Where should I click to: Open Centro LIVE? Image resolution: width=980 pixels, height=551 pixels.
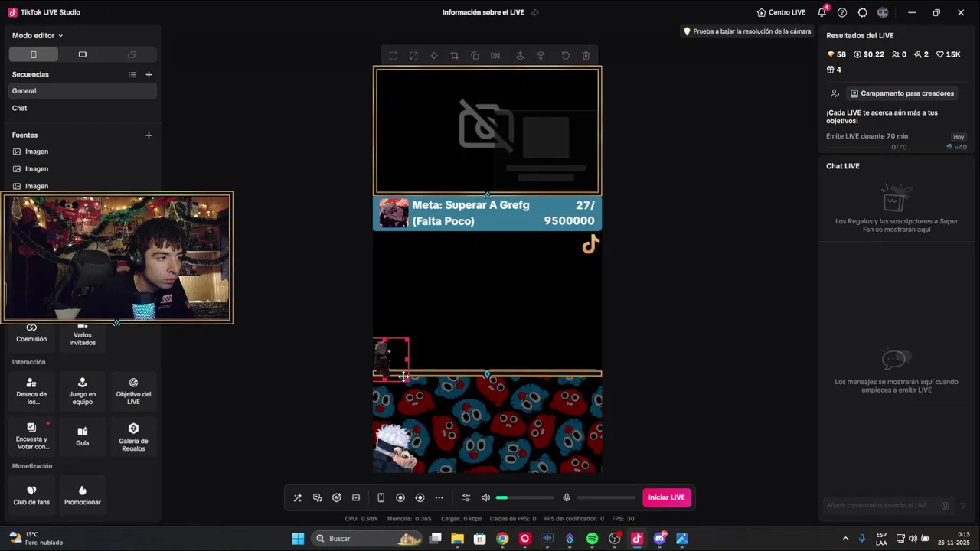(781, 12)
